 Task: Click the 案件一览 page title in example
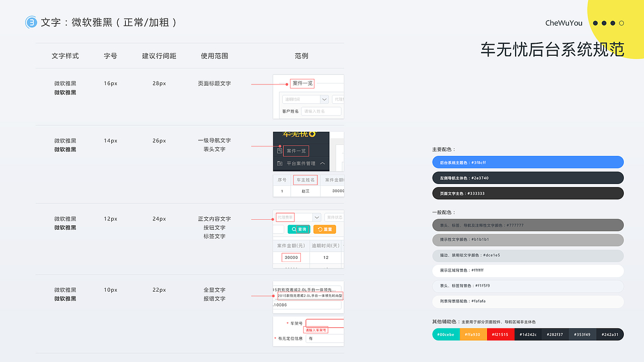[302, 83]
